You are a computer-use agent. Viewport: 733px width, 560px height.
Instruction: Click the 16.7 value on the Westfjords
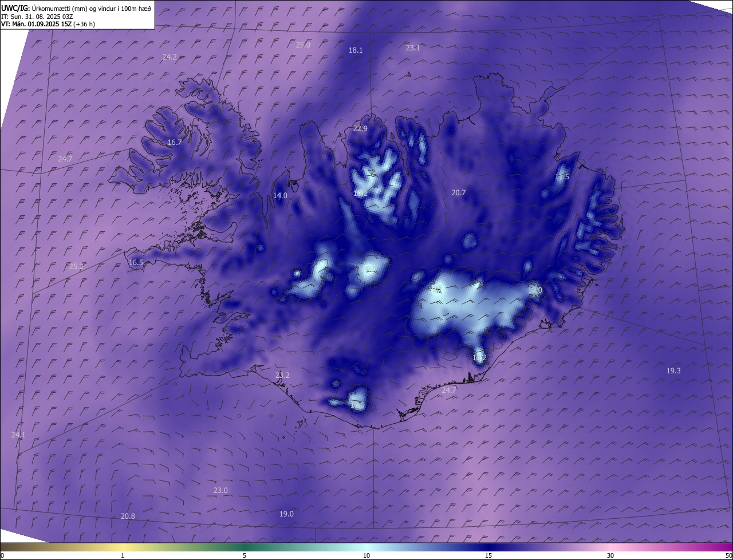tap(175, 142)
